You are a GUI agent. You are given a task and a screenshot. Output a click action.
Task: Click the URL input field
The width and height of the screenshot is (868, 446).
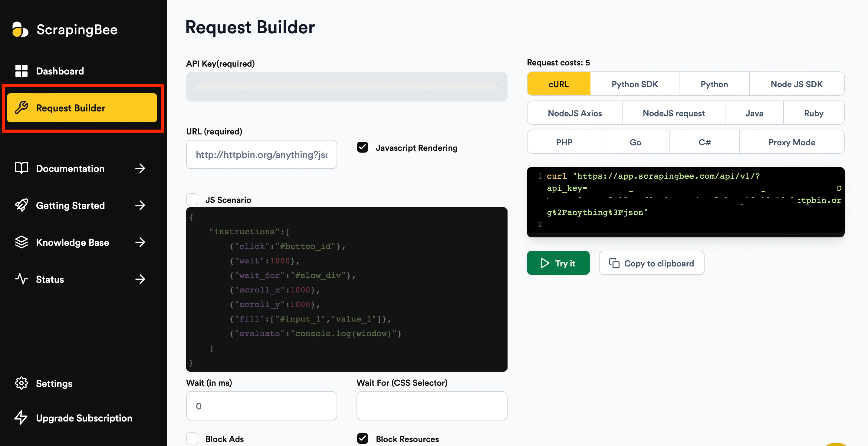pos(261,154)
